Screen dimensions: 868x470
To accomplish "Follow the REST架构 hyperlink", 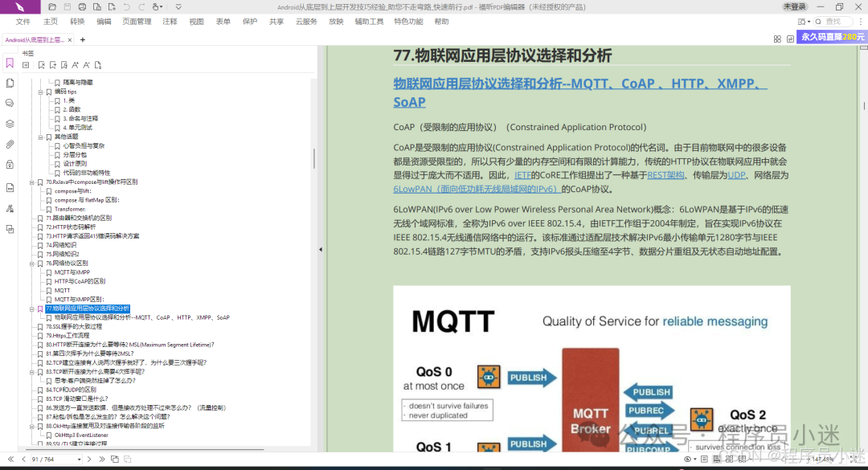I will tap(665, 175).
